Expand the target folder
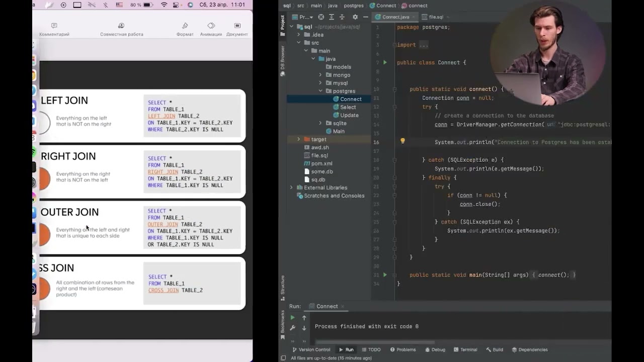The height and width of the screenshot is (362, 644). [x=299, y=139]
